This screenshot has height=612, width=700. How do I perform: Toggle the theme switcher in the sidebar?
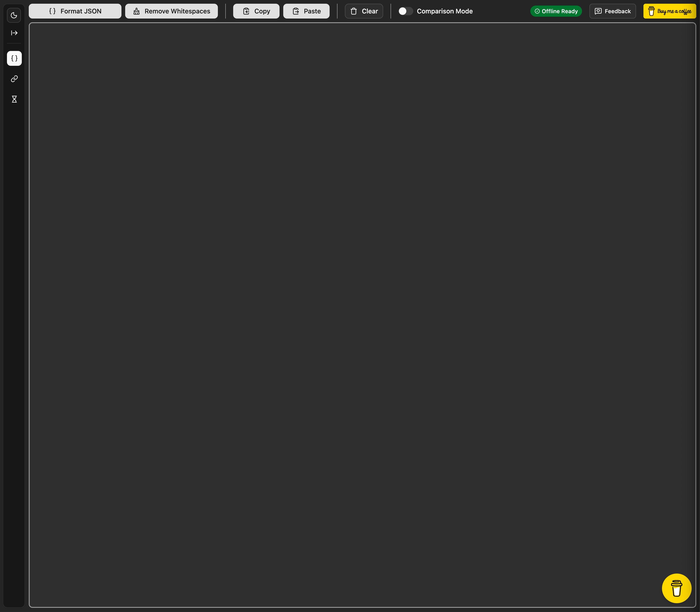pos(14,15)
